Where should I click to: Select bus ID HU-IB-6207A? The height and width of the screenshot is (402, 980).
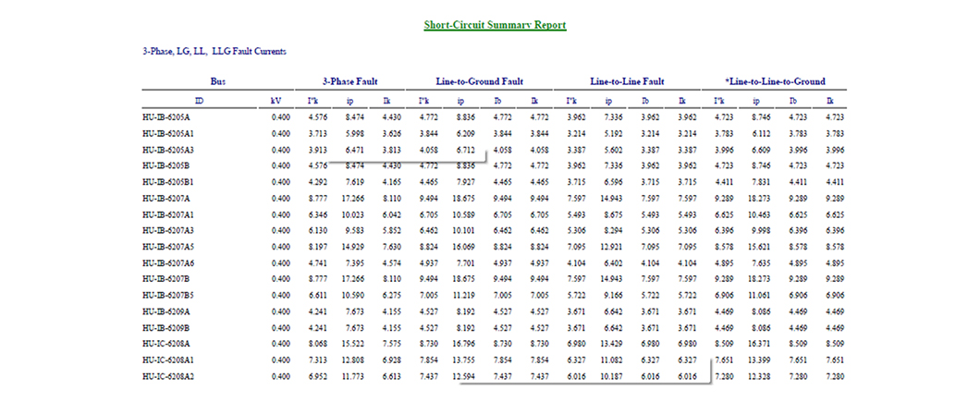coord(166,198)
